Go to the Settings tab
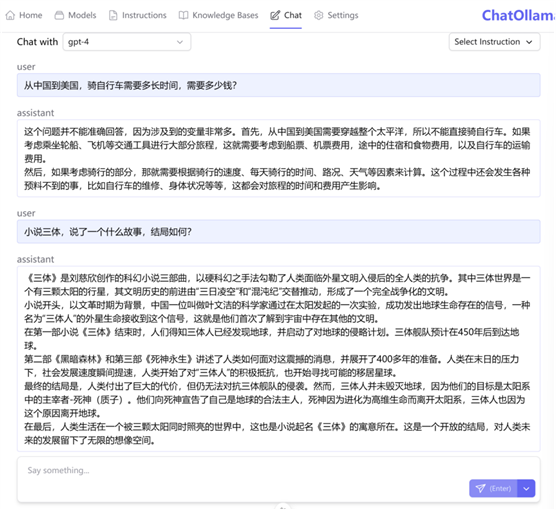 (336, 15)
